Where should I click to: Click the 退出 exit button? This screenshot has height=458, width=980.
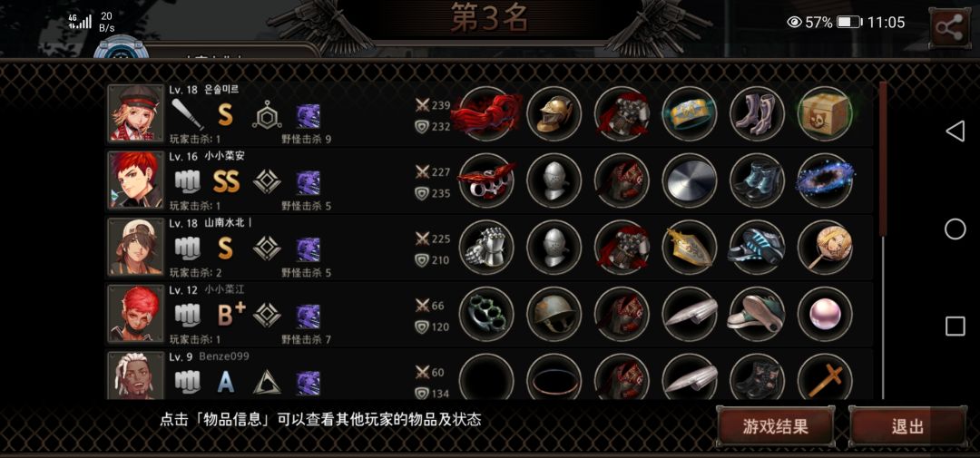tap(907, 427)
